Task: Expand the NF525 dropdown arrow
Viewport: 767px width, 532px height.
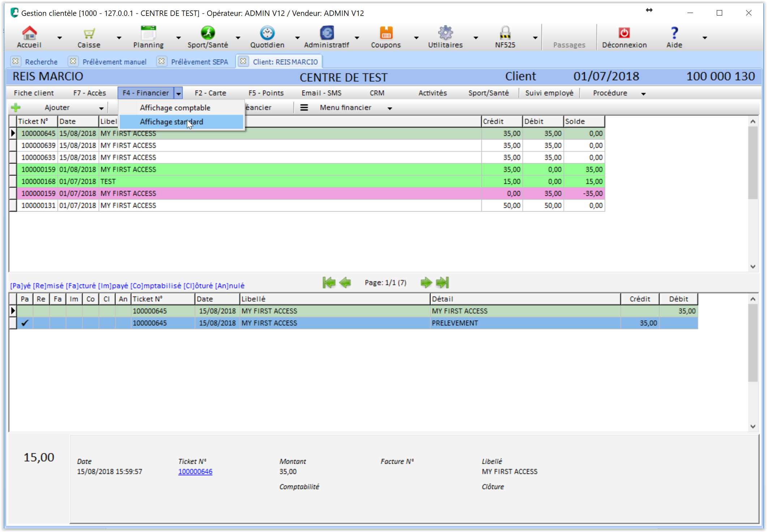Action: click(x=535, y=38)
